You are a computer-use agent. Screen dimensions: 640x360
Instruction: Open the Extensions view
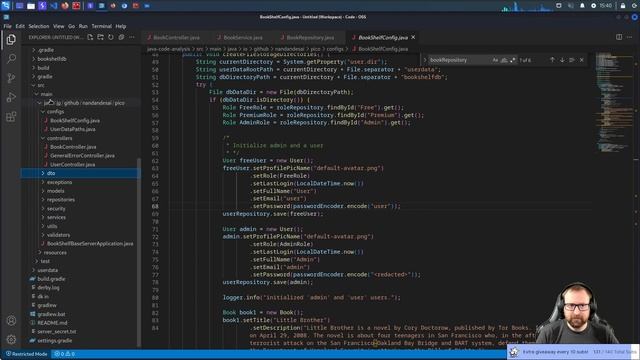(11, 117)
